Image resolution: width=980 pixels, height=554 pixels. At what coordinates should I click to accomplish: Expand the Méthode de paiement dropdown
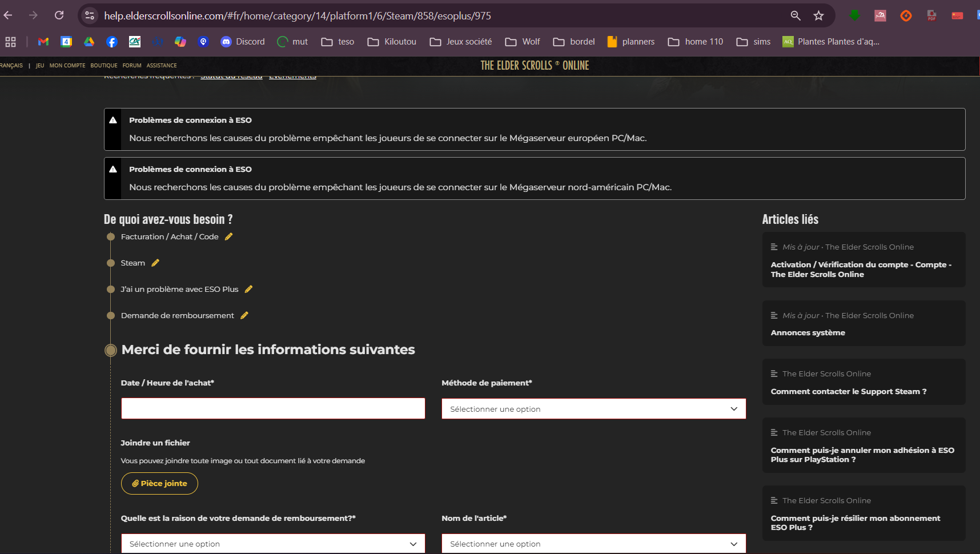(x=594, y=409)
